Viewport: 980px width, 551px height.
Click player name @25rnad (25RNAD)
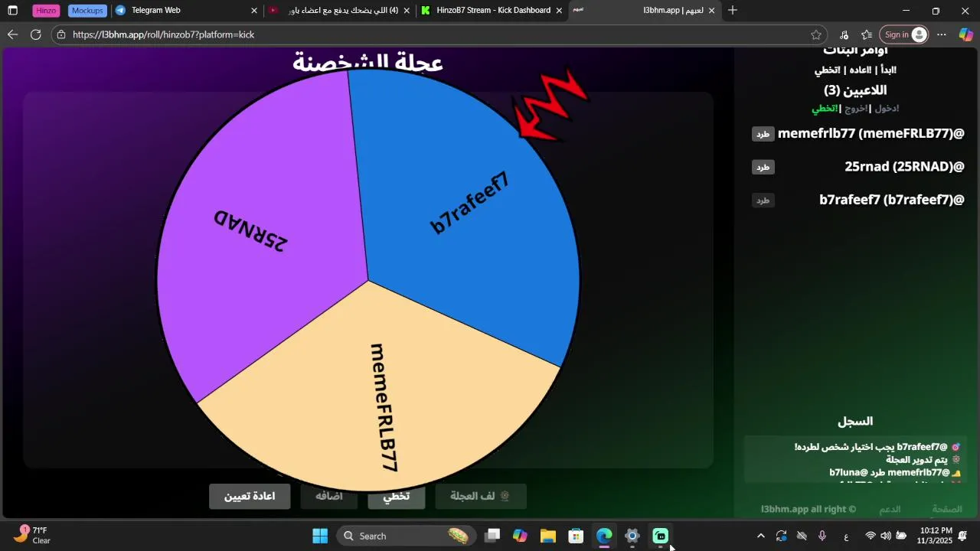tap(904, 166)
